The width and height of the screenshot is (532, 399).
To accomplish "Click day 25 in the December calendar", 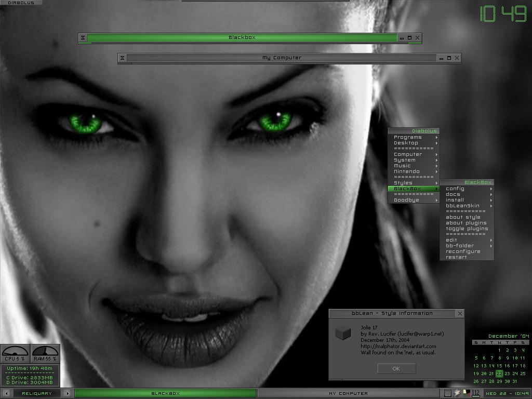I will 523,374.
